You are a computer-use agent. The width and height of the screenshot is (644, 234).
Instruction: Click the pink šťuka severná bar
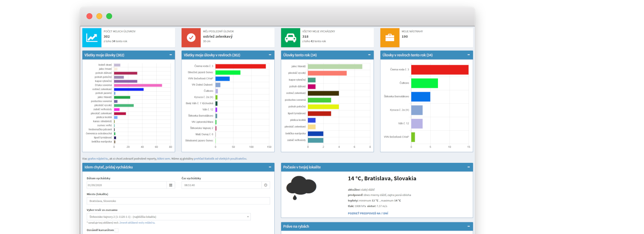(138, 85)
